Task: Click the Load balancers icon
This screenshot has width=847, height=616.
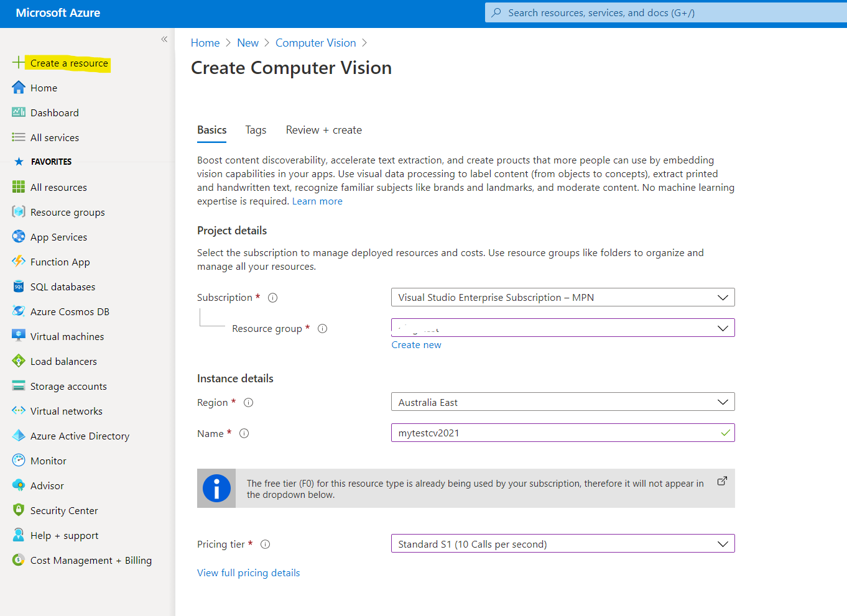Action: 19,361
